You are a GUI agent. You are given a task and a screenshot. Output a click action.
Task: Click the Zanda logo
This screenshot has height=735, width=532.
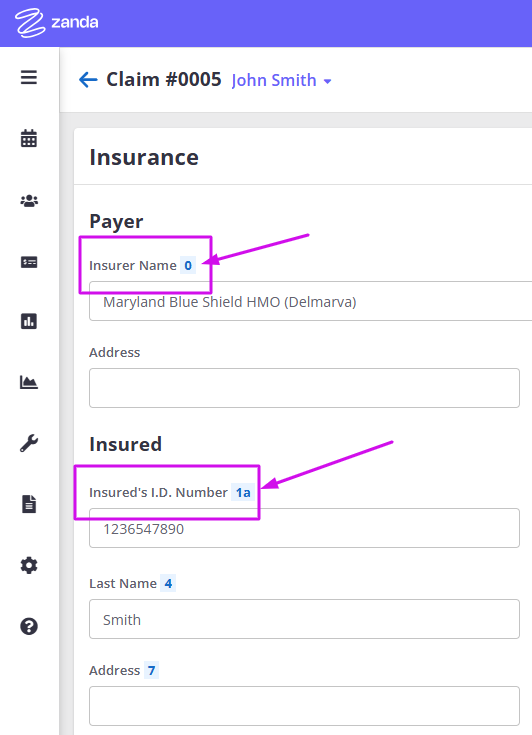tap(56, 22)
